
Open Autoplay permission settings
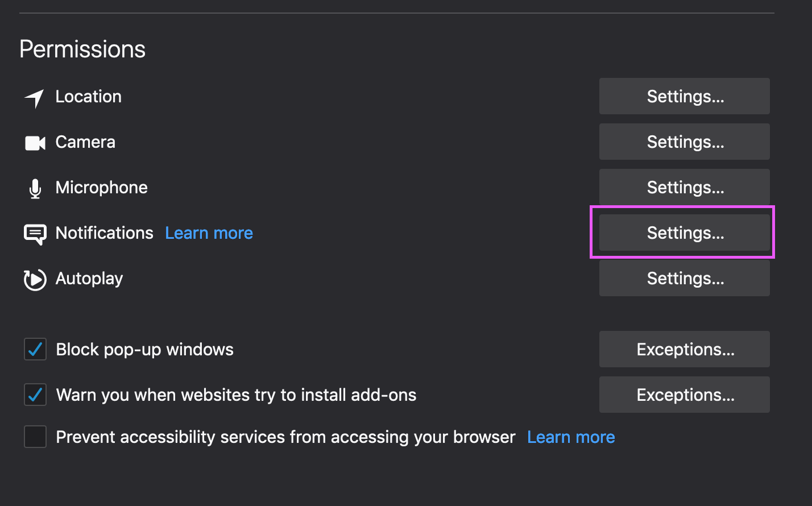(684, 279)
